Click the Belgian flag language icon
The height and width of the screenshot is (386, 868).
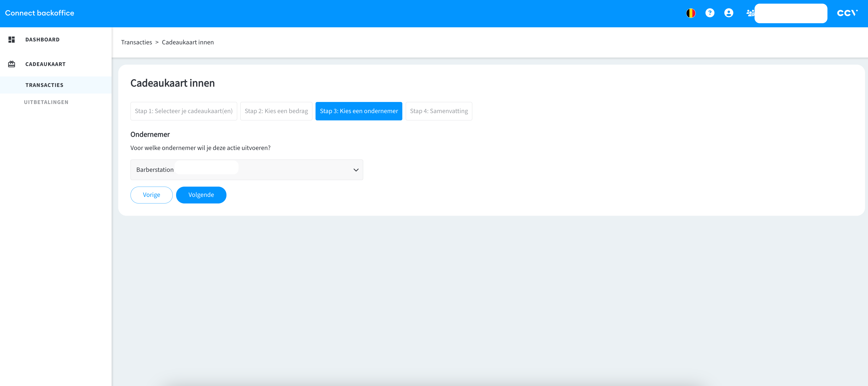click(x=691, y=13)
